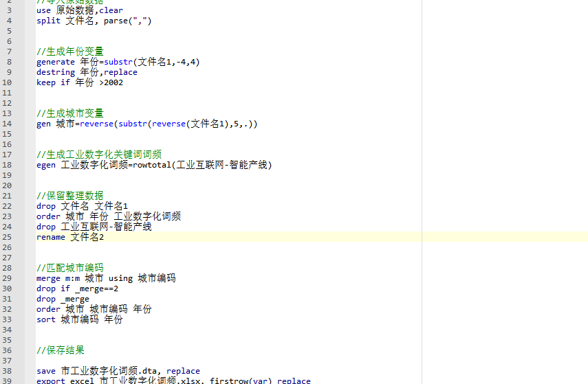Click the 'generate 年份=substr' line
The height and width of the screenshot is (384, 588).
118,62
